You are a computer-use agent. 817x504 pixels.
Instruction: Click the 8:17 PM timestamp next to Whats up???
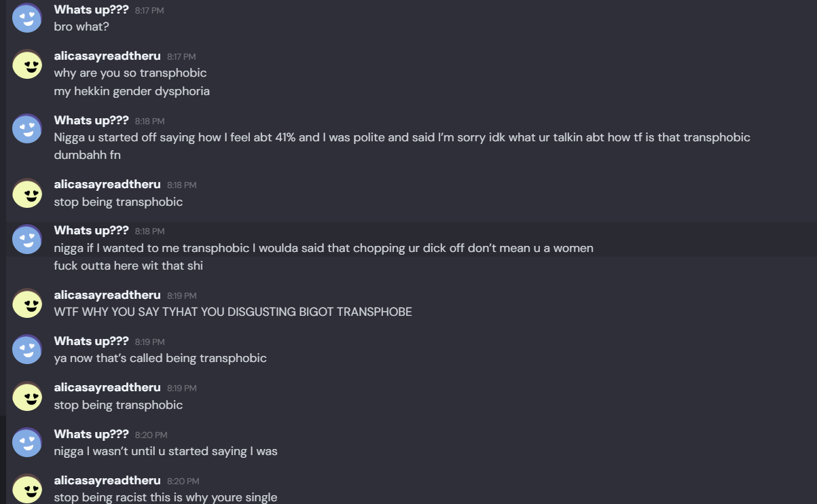point(149,11)
